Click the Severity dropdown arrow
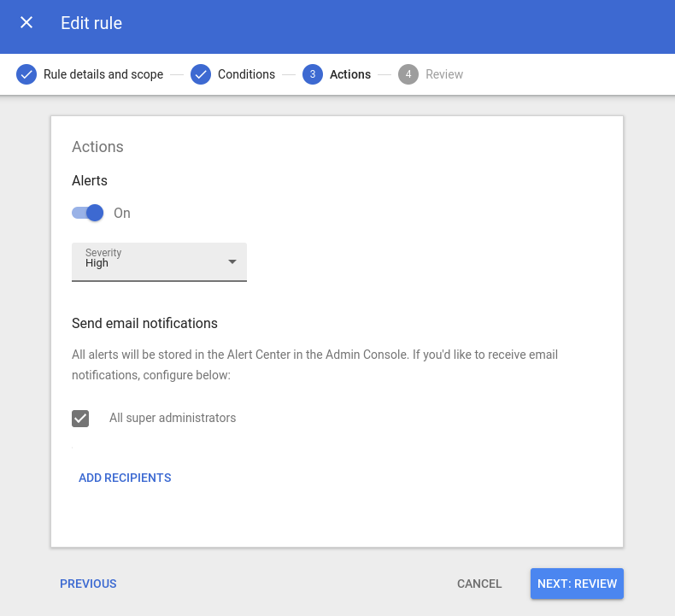Screen dimensions: 675x616 point(232,261)
